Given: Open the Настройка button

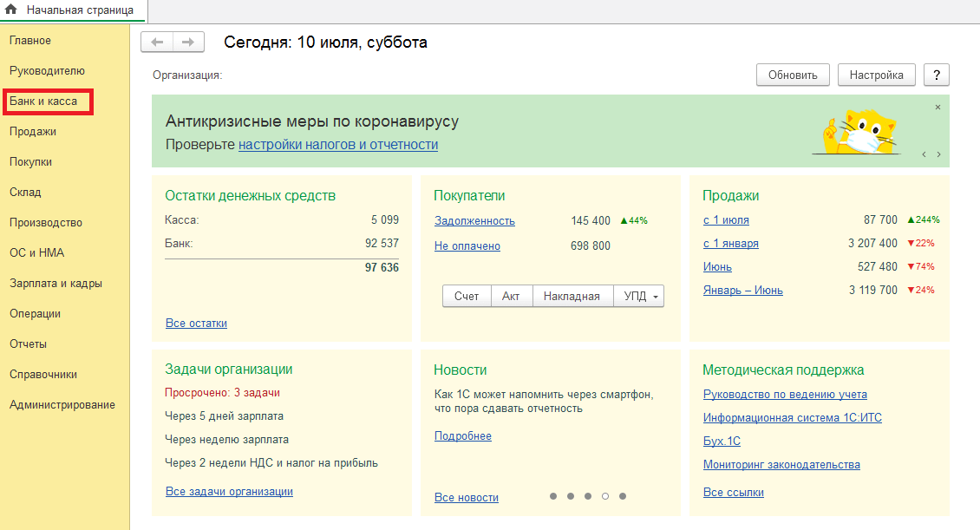Looking at the screenshot, I should click(x=876, y=75).
